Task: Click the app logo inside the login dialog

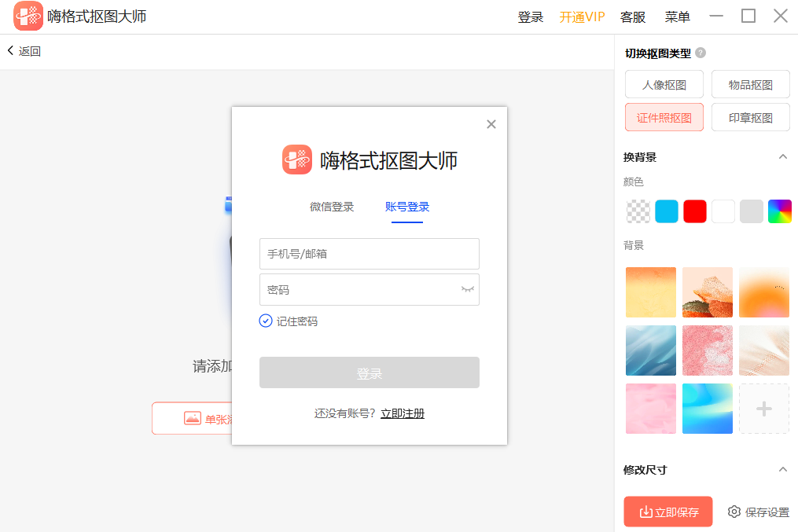Action: point(296,159)
